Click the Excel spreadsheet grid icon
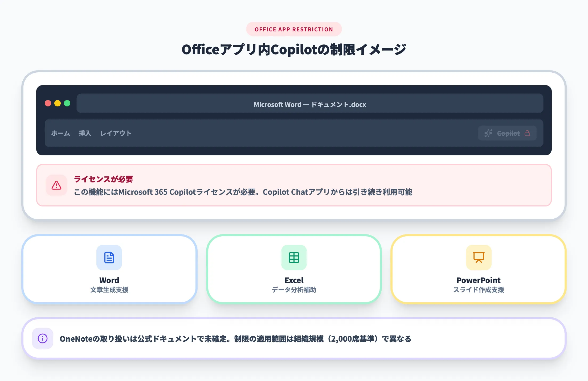 click(294, 258)
